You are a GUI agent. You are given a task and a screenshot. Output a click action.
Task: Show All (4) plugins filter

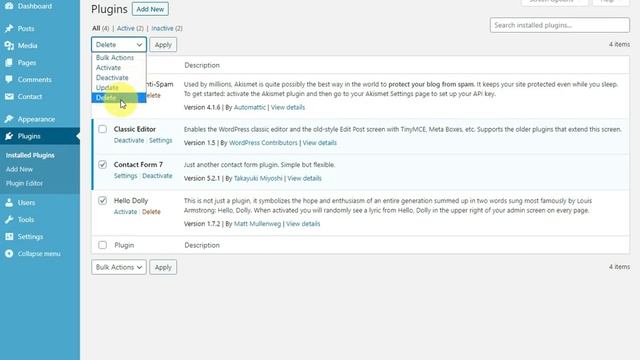(x=100, y=28)
